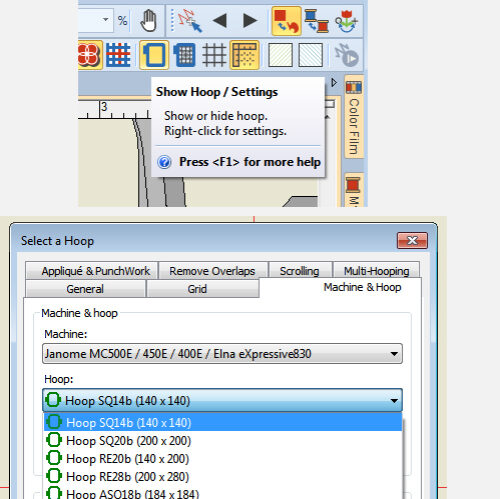Screen dimensions: 500x499
Task: Step to the next stitch with right arrow
Action: pos(250,21)
